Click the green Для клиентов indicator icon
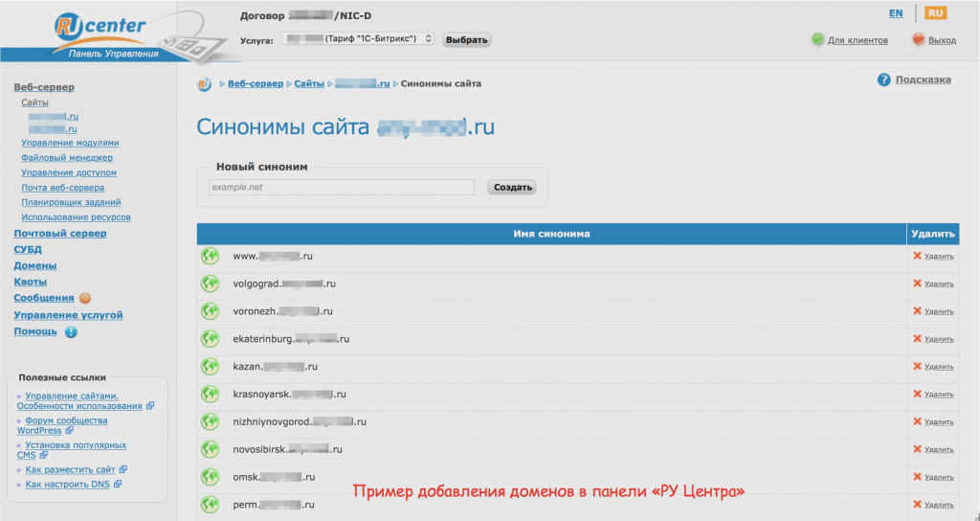This screenshot has width=980, height=521. tap(817, 39)
